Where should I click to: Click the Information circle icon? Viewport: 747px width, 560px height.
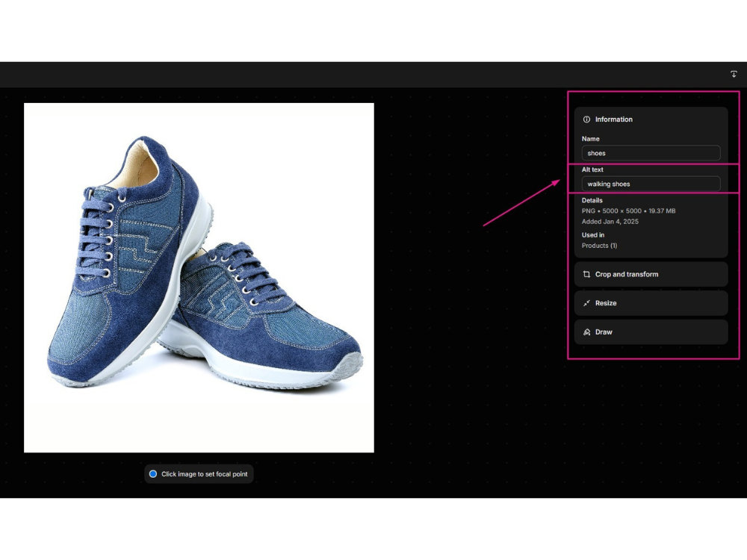pyautogui.click(x=586, y=119)
